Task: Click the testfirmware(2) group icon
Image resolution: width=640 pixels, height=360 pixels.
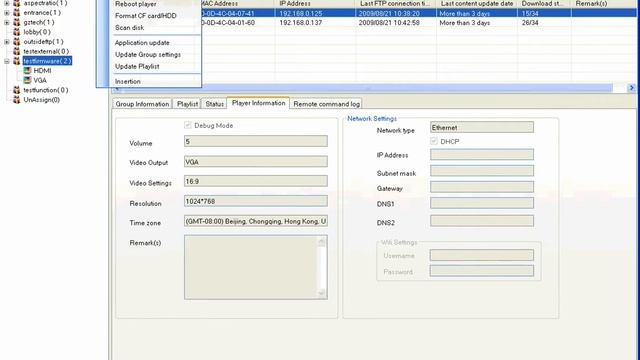Action: pos(17,61)
